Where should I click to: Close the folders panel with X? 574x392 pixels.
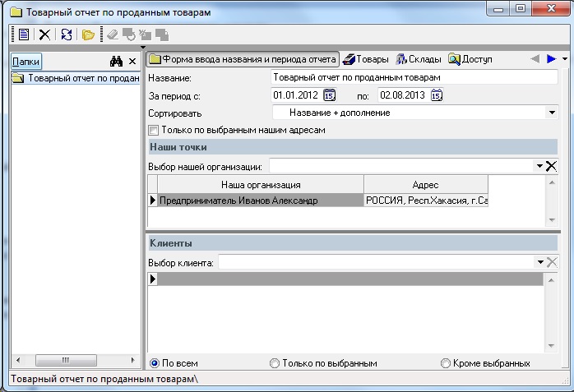pyautogui.click(x=132, y=62)
